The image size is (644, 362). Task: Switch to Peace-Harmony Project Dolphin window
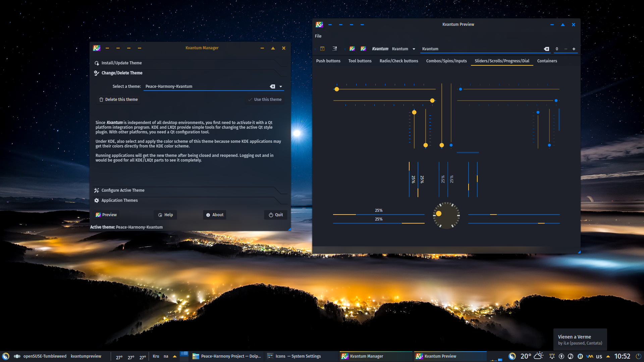tap(227, 356)
